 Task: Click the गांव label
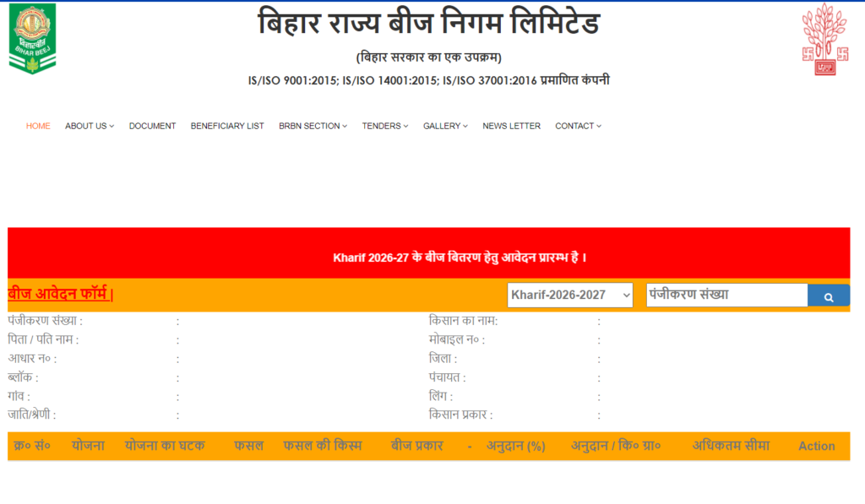click(x=19, y=396)
